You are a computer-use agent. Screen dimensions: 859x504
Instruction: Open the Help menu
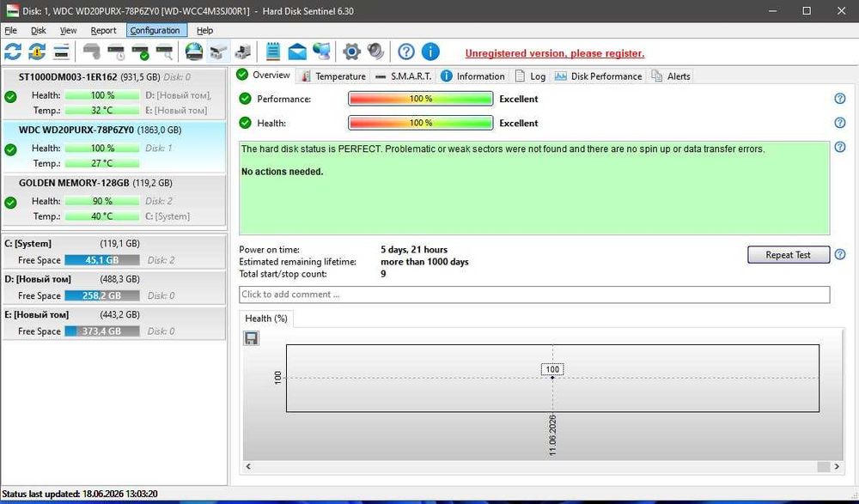pyautogui.click(x=204, y=30)
